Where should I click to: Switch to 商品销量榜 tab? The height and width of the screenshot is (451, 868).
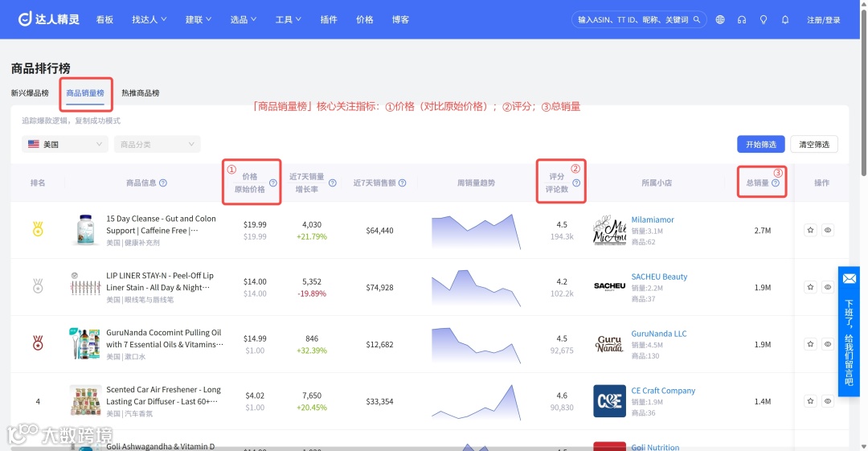pos(85,93)
